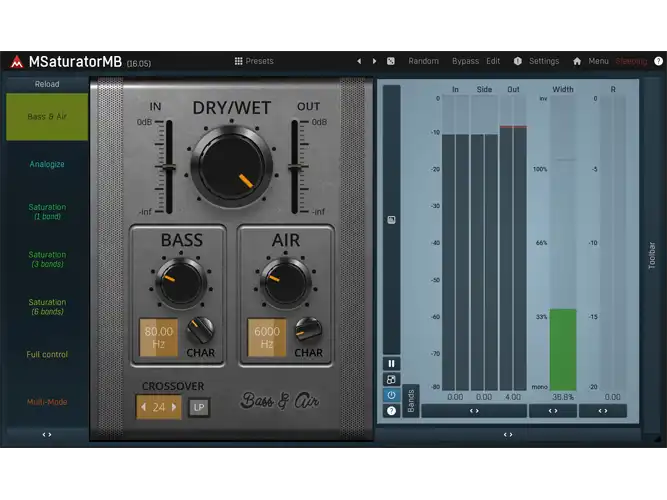
Task: Open meters help question icon
Action: coord(391,411)
